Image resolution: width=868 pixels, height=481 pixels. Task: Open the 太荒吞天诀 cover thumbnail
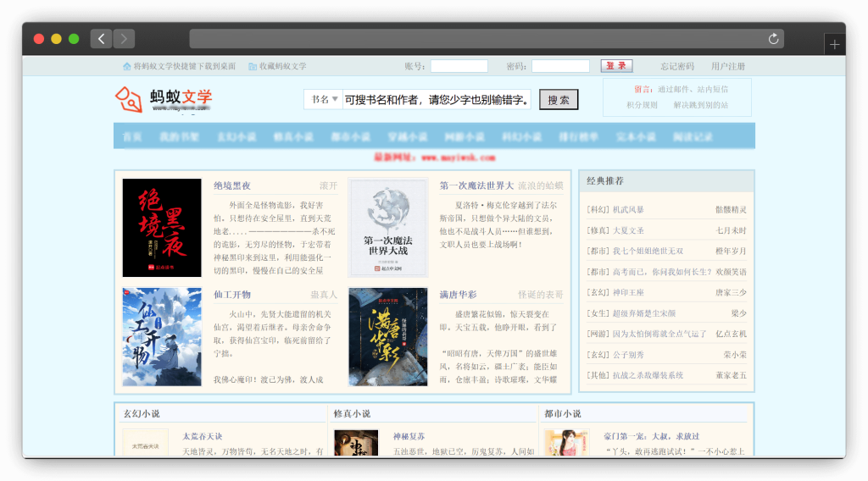pos(145,443)
